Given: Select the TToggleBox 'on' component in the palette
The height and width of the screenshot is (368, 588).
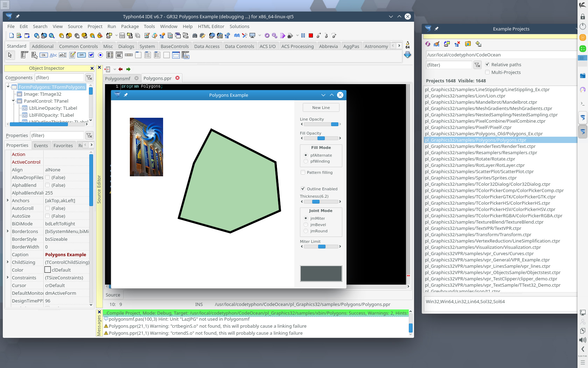Looking at the screenshot, I should [x=82, y=55].
